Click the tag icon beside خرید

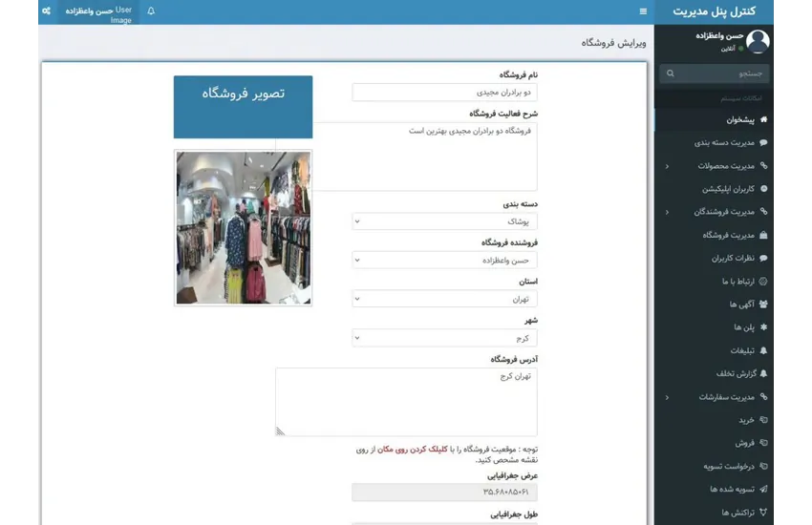click(763, 420)
